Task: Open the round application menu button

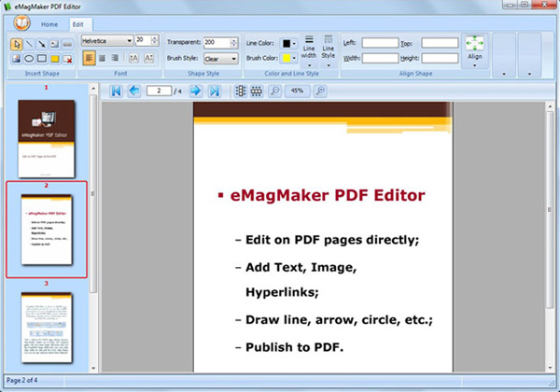Action: 21,22
